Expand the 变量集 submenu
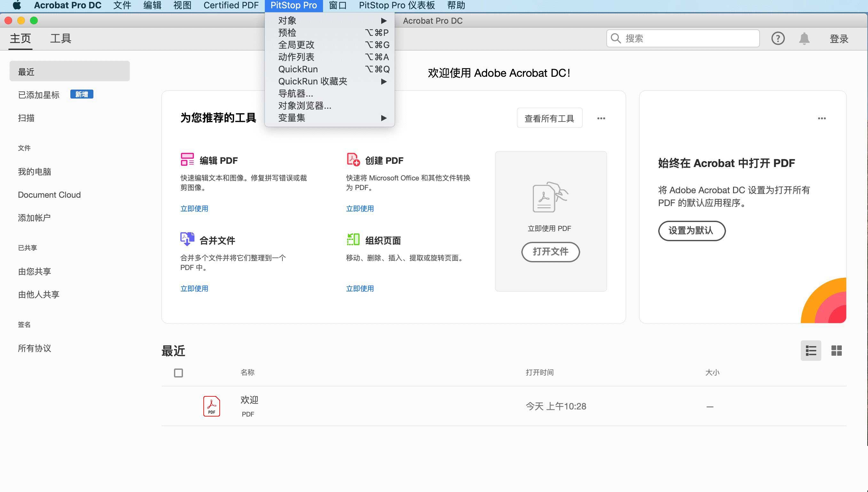 click(330, 118)
